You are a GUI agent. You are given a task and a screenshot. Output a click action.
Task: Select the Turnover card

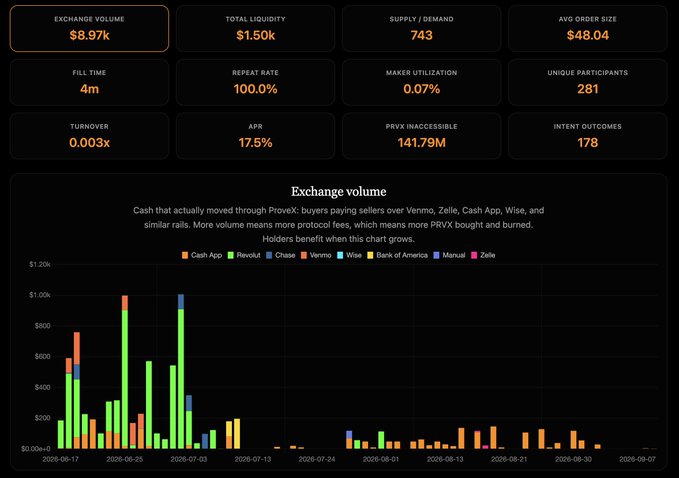click(89, 136)
